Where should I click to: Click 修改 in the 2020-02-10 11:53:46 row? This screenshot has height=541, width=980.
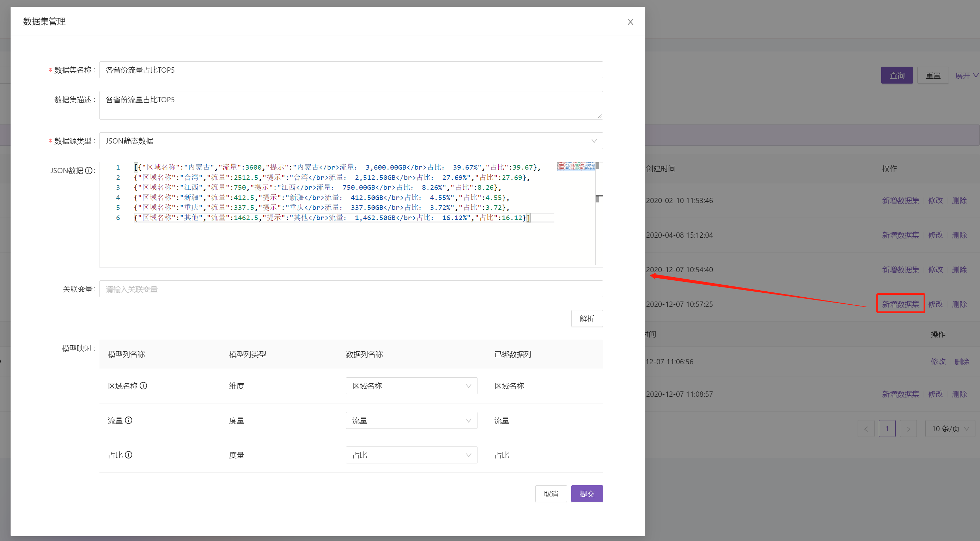coord(936,201)
